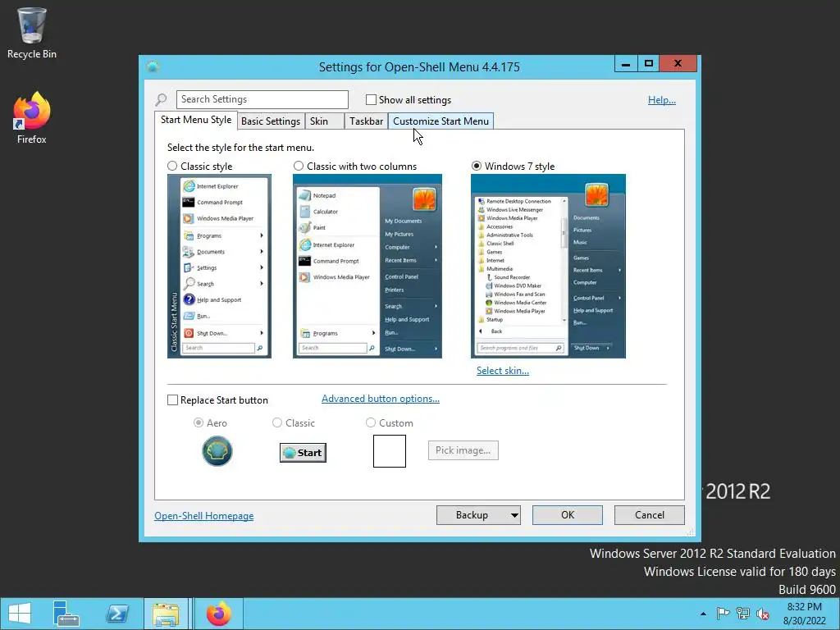
Task: Click the dialog resize grip corner
Action: coord(691,532)
